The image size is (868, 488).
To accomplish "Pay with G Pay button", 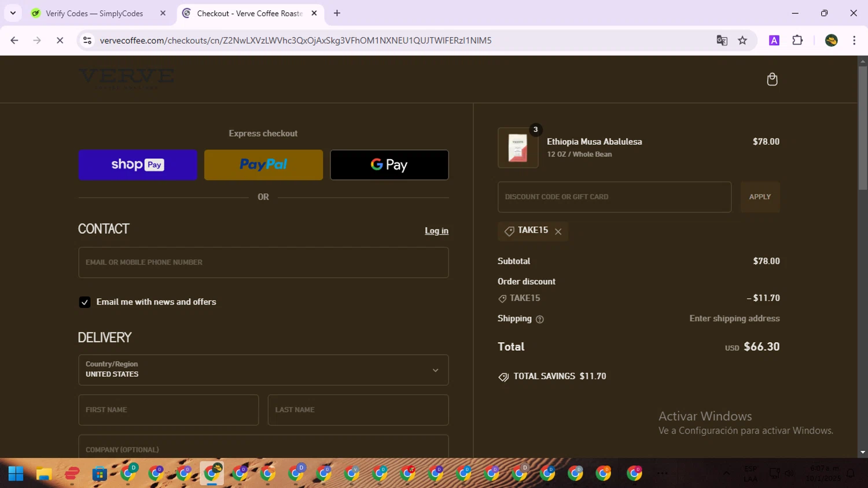I will point(389,165).
